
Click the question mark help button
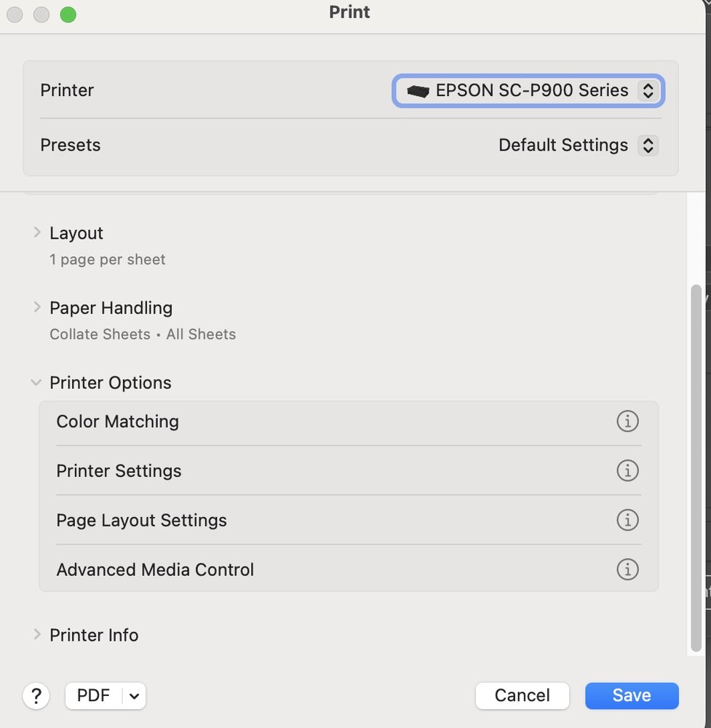[x=36, y=696]
